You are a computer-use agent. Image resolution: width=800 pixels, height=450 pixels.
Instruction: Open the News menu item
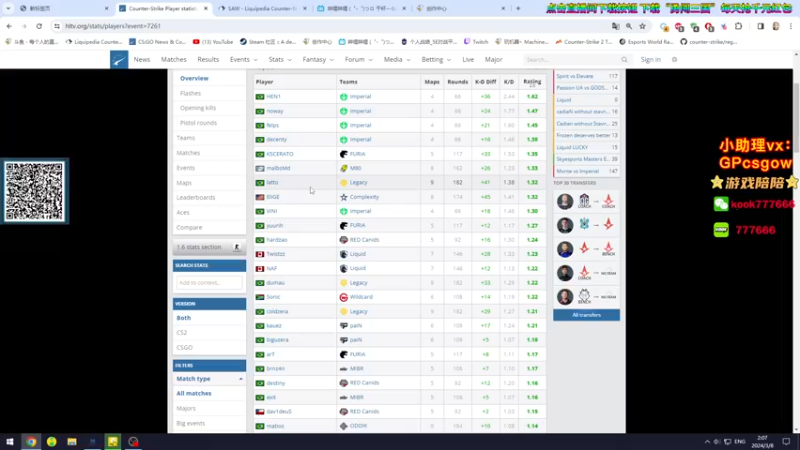142,60
